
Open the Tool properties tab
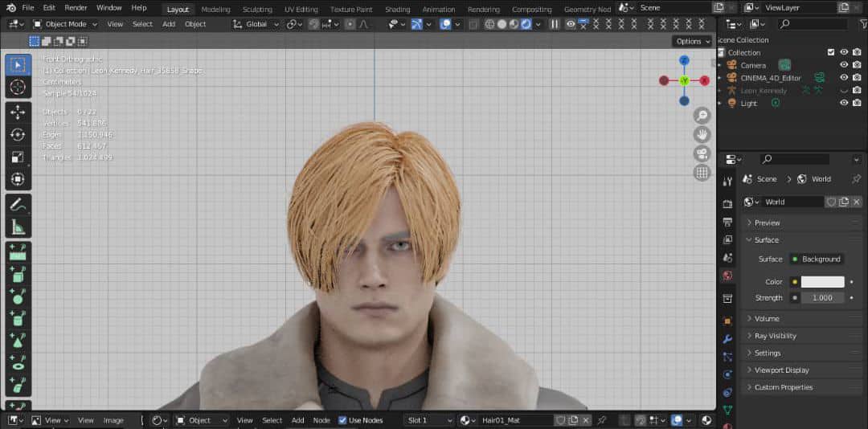[x=728, y=182]
